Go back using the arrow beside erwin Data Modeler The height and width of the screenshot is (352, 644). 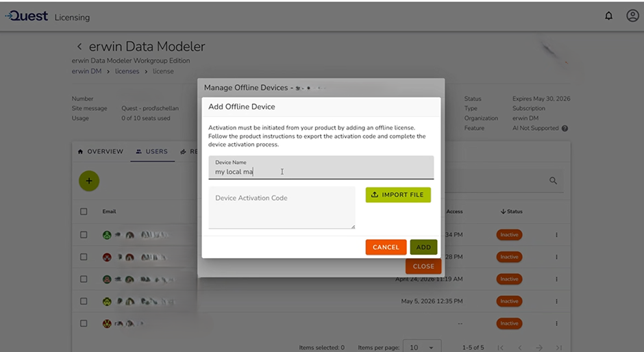[x=79, y=47]
